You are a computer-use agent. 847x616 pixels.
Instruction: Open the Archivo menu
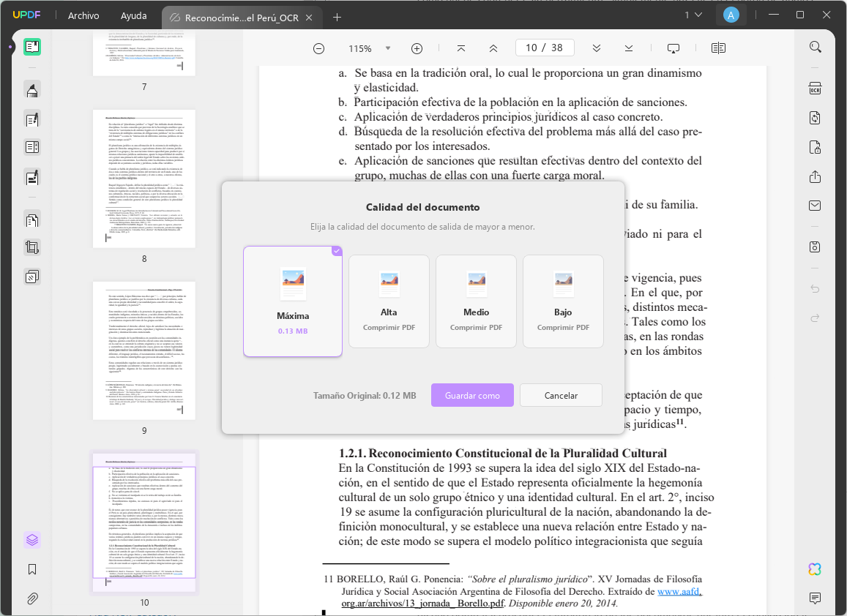click(x=83, y=15)
